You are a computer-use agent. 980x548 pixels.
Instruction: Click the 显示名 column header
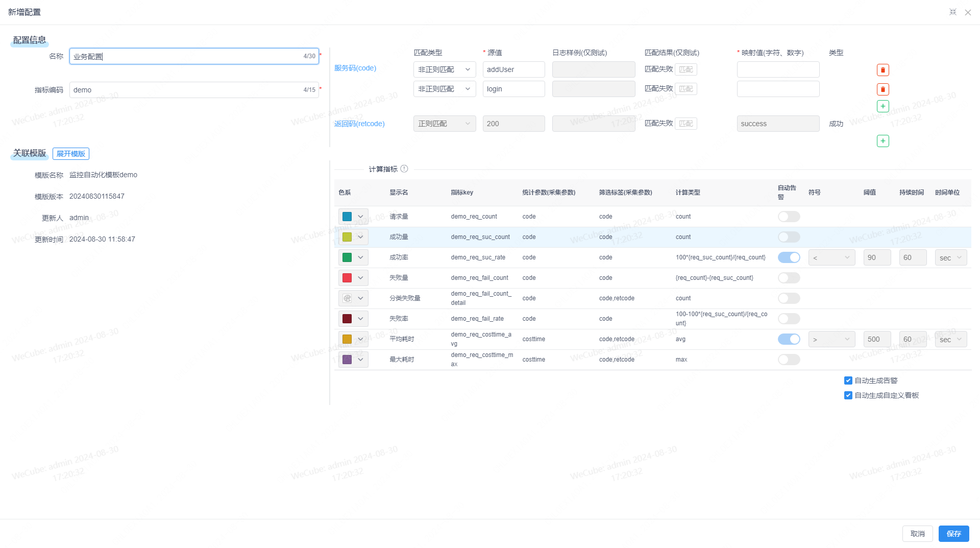coord(399,193)
